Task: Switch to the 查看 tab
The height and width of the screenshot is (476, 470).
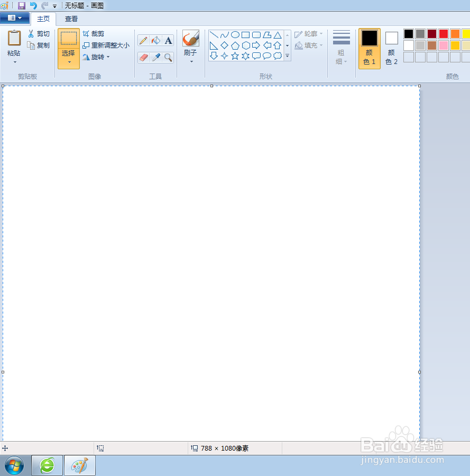Action: point(71,19)
